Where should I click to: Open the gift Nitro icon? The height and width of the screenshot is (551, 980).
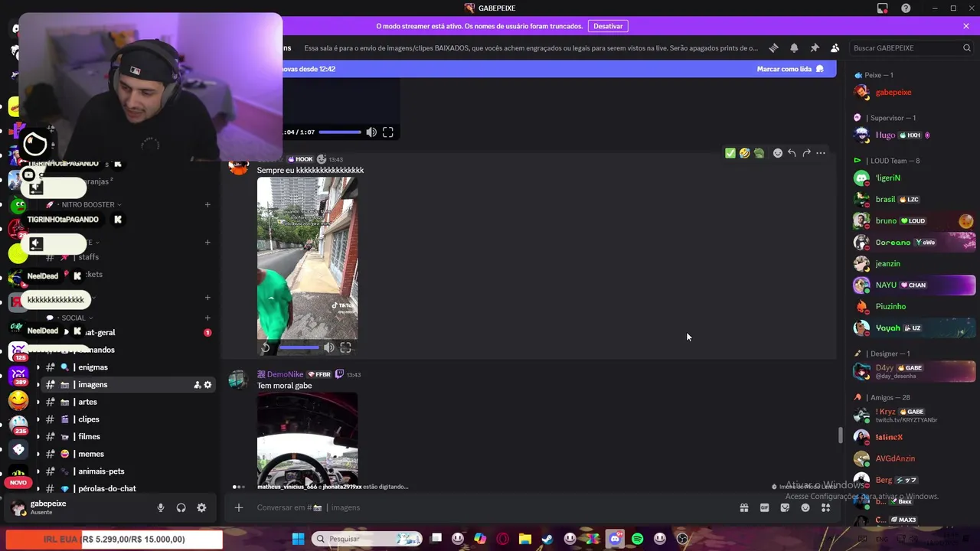click(743, 507)
